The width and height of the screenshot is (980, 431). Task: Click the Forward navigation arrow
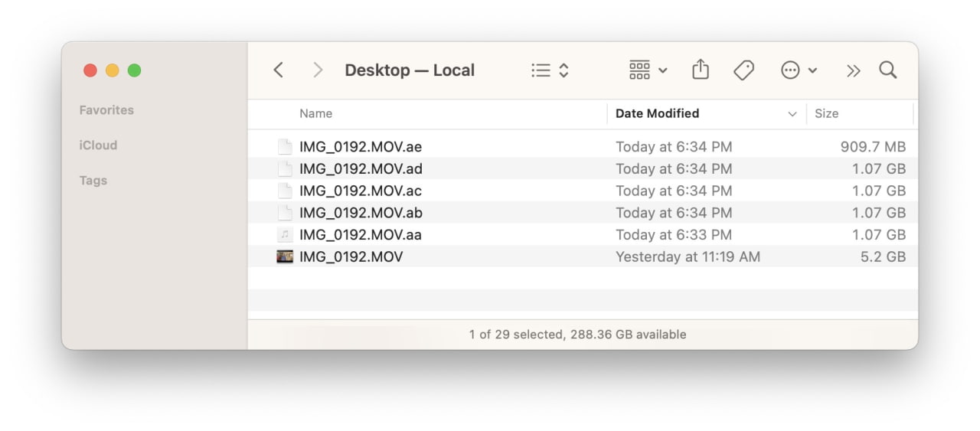tap(318, 70)
